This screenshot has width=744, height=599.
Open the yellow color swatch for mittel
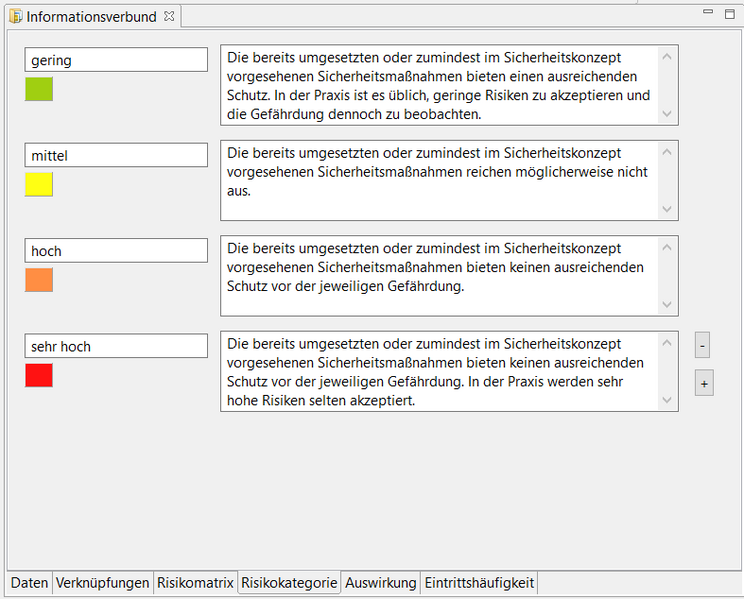click(x=39, y=185)
